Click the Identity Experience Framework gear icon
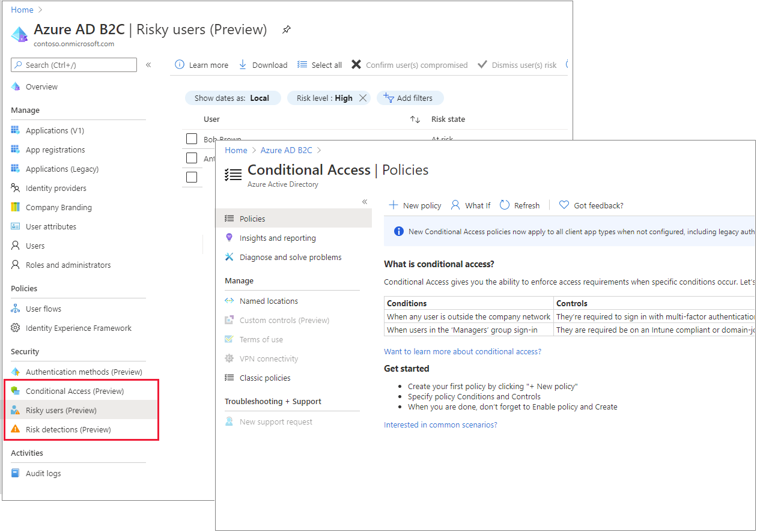Image resolution: width=757 pixels, height=532 pixels. pos(16,328)
